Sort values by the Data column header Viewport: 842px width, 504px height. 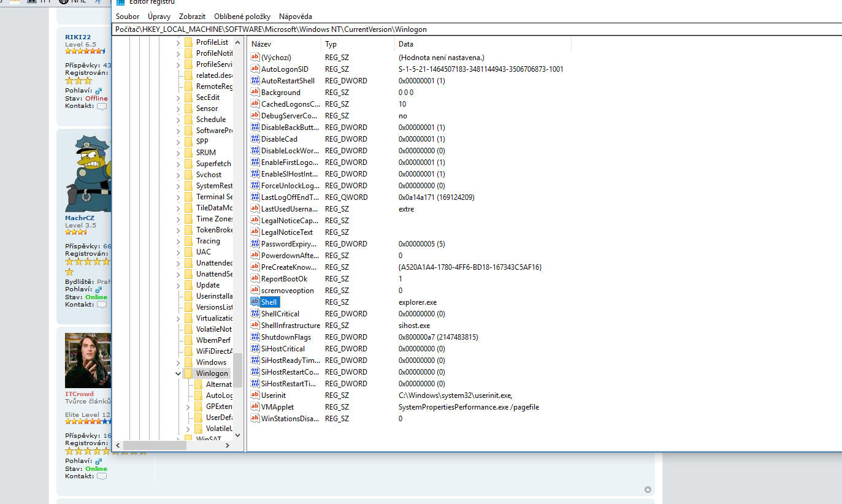pos(483,44)
